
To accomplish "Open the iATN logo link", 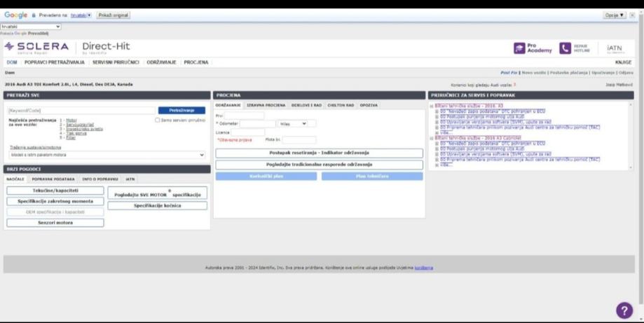I will coord(615,48).
